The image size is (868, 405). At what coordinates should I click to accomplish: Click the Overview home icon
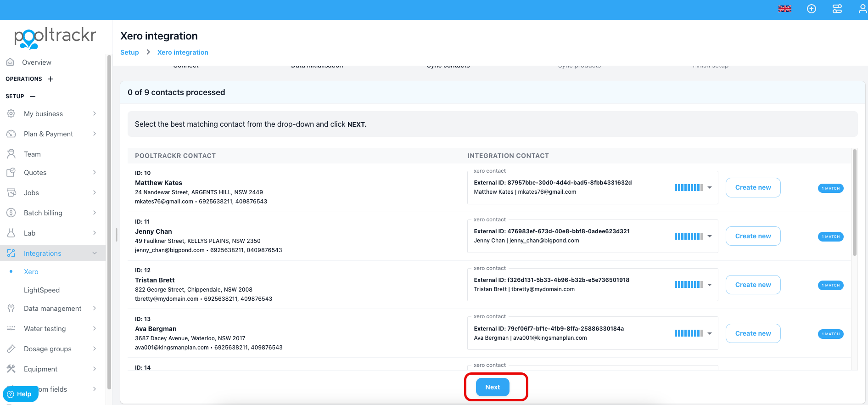click(11, 62)
